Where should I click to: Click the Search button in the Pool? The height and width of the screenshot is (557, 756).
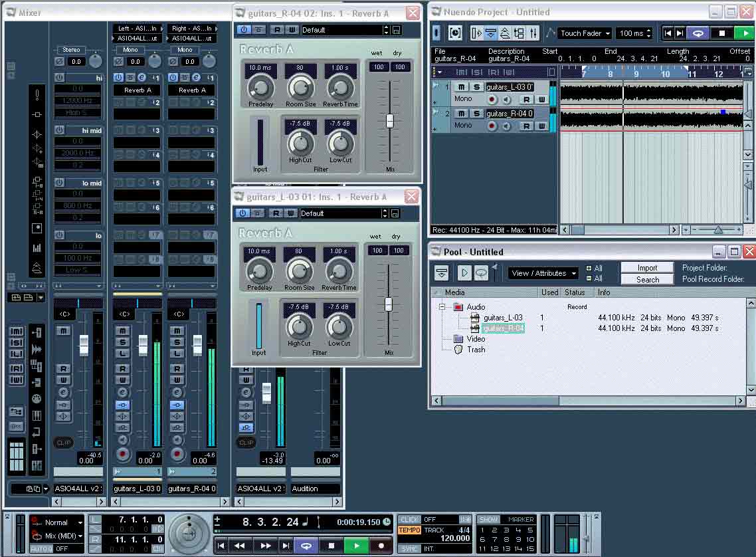647,280
